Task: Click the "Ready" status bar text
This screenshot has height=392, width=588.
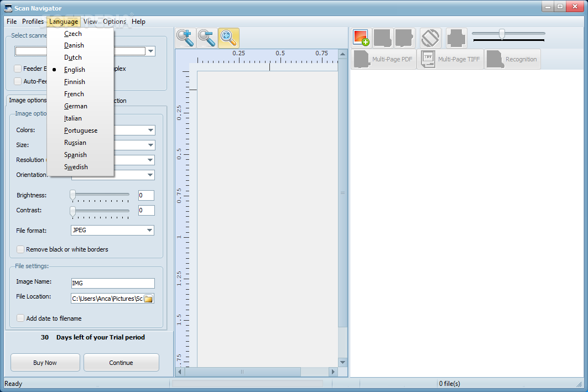Action: pos(13,384)
